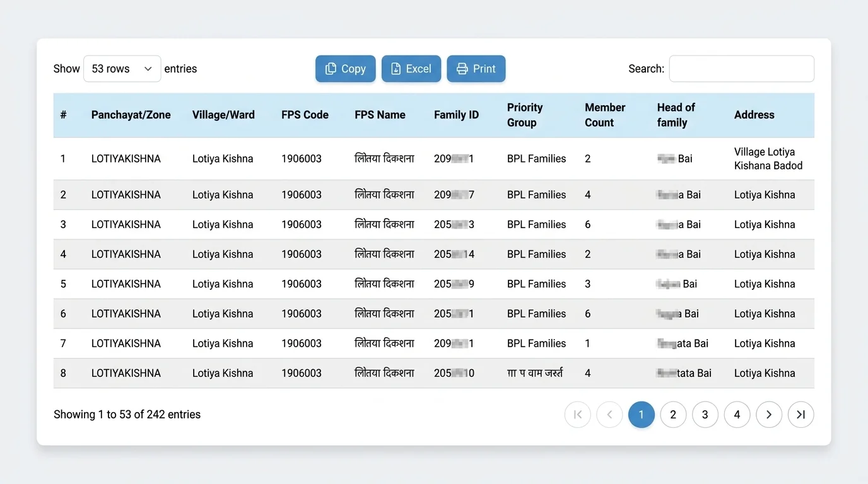Click the FPS Code column header
Viewport: 868px width, 484px height.
pos(305,115)
